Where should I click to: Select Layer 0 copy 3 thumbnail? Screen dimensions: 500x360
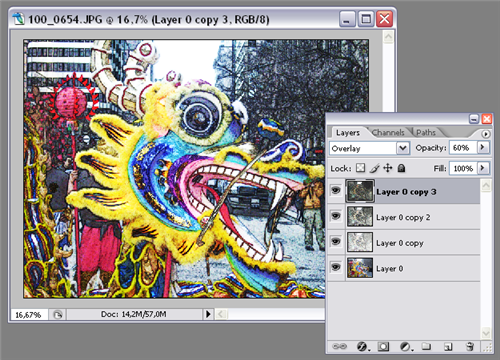(x=360, y=191)
